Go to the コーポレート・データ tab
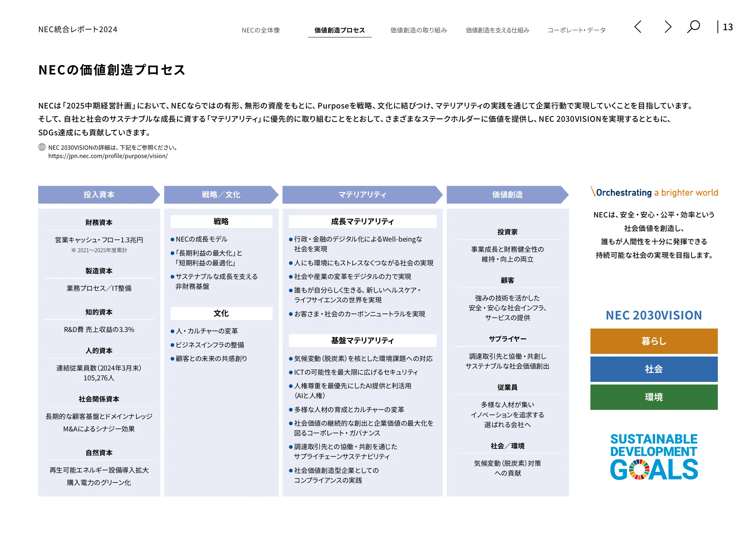The image size is (756, 535). [x=576, y=30]
